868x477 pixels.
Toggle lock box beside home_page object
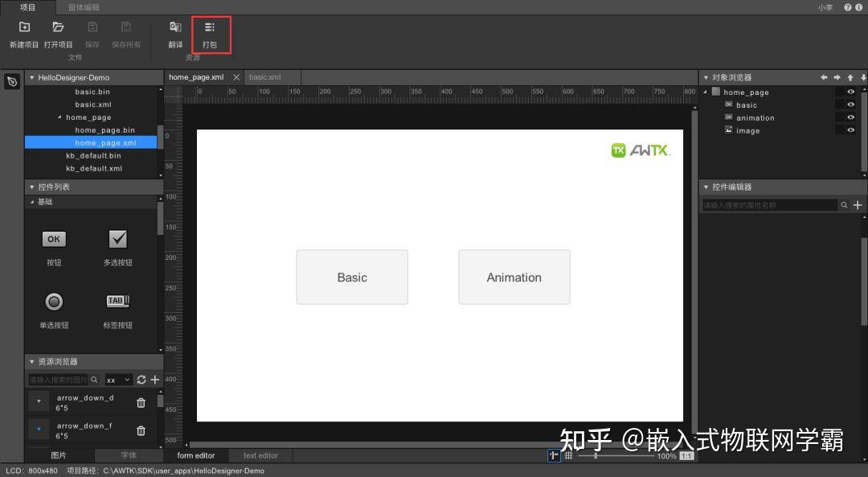(840, 92)
